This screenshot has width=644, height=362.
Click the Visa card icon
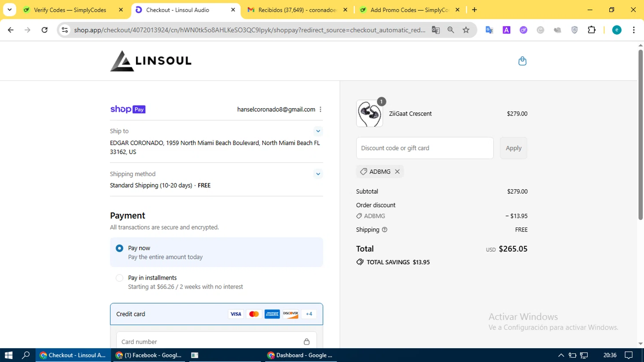(x=236, y=314)
